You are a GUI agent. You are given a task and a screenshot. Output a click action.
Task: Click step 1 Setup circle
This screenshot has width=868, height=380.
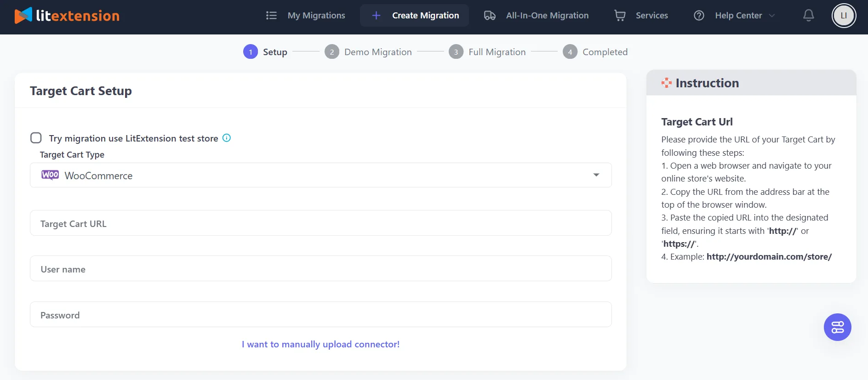(x=251, y=52)
